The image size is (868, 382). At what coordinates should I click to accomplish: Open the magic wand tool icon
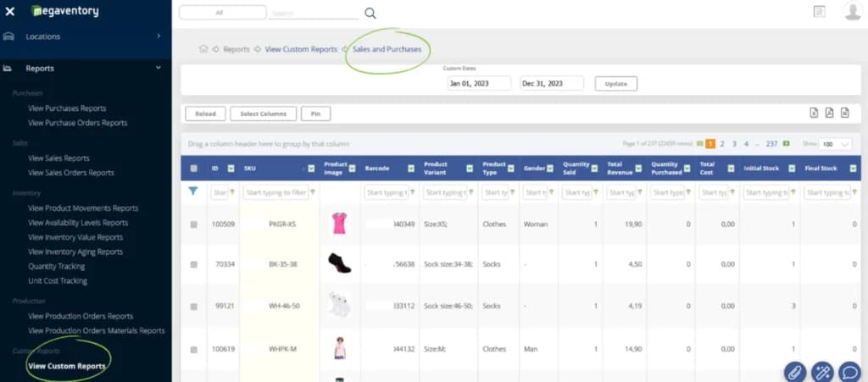(x=822, y=372)
